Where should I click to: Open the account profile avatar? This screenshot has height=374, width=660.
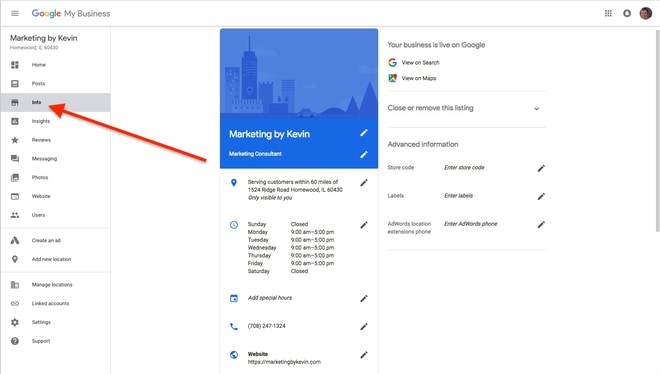646,13
